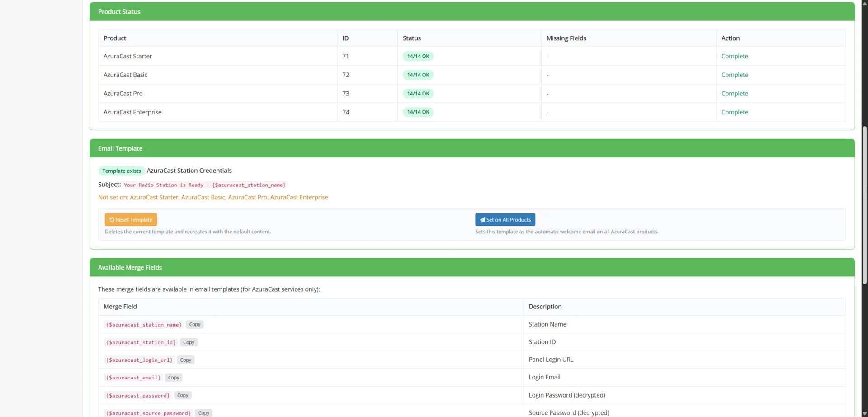868x417 pixels.
Task: Click the Reset Template button
Action: [131, 219]
